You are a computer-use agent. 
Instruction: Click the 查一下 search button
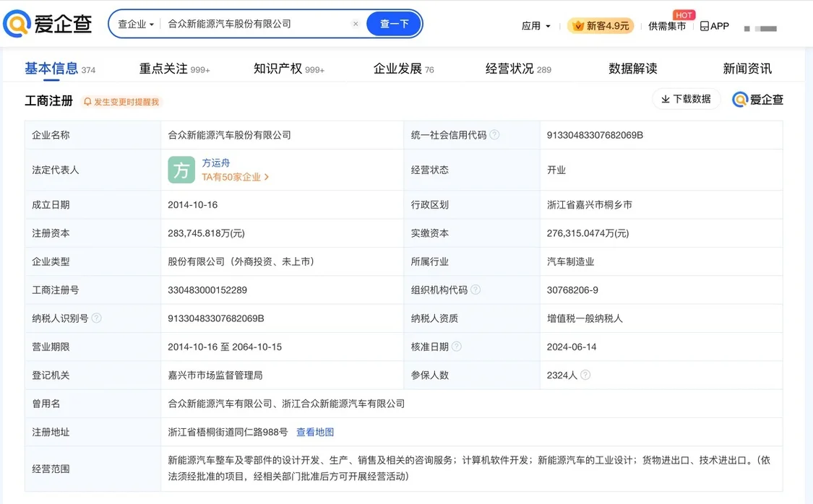coord(394,23)
